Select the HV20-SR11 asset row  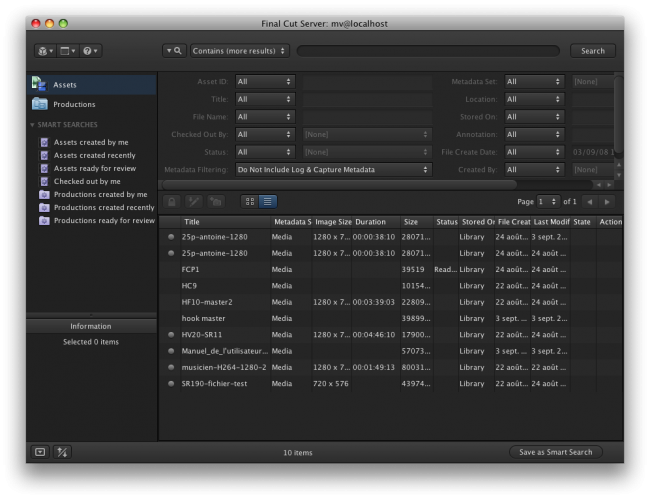(x=390, y=335)
